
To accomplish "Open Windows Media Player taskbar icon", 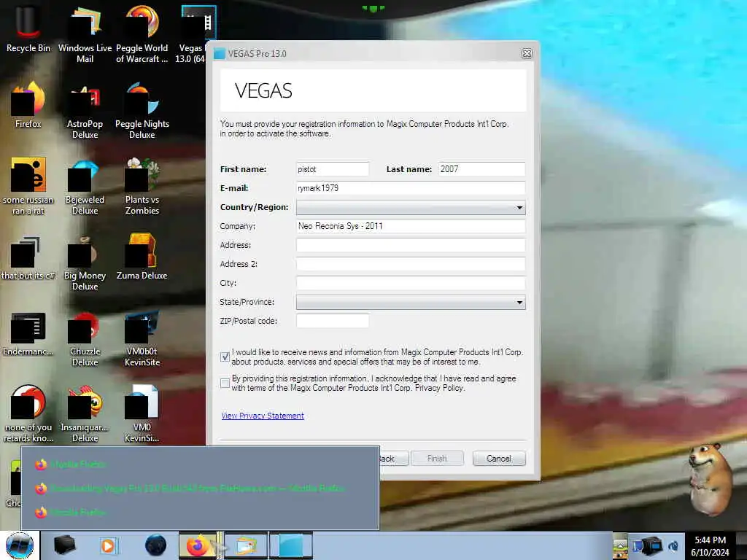I will coord(108,545).
